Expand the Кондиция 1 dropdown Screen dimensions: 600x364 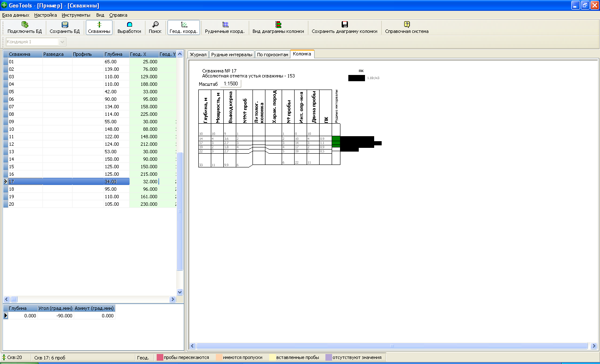(62, 42)
